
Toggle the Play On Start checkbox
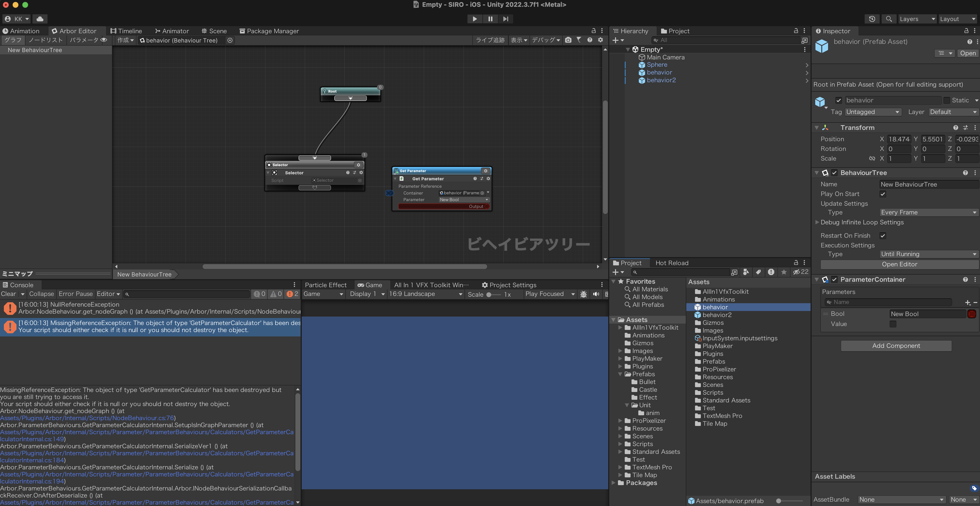coord(883,194)
